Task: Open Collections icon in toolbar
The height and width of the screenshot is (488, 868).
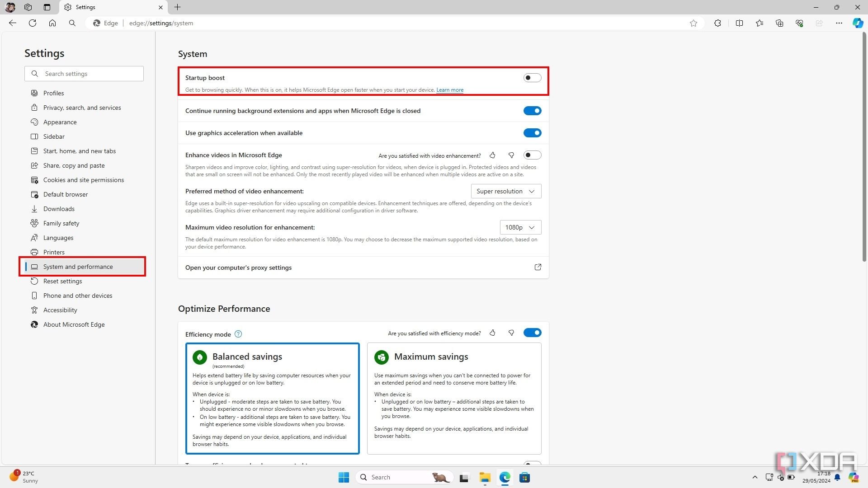Action: (779, 23)
